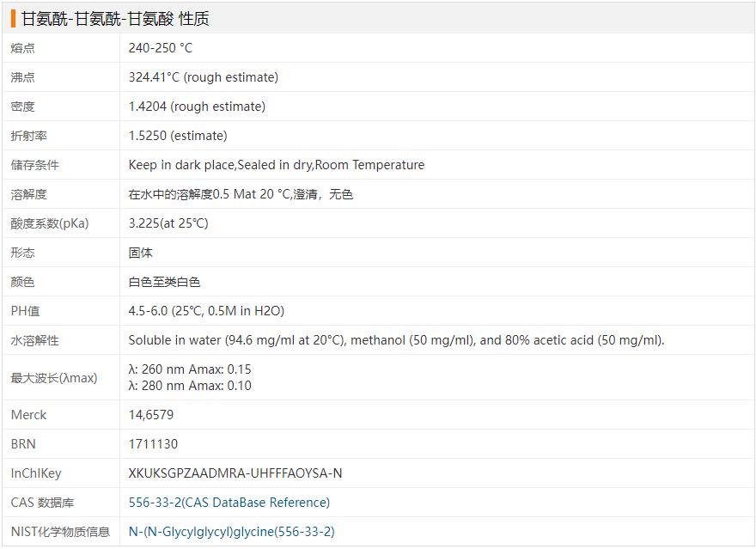Click the λ: 280 nm Amax: 0.10 line
This screenshot has height=549, width=756.
coord(190,386)
